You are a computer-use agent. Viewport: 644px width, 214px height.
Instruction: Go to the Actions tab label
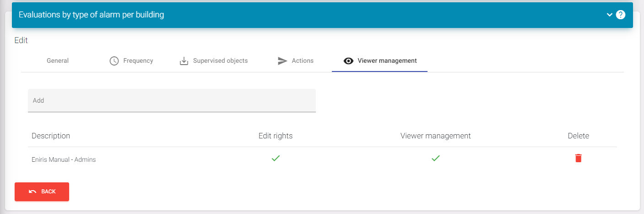[x=303, y=60]
